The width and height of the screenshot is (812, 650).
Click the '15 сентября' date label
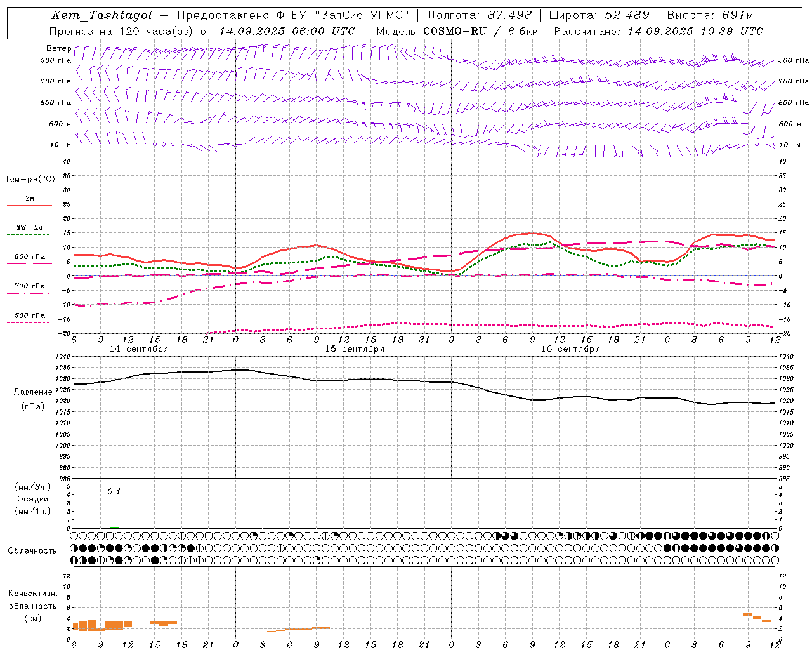(x=355, y=349)
